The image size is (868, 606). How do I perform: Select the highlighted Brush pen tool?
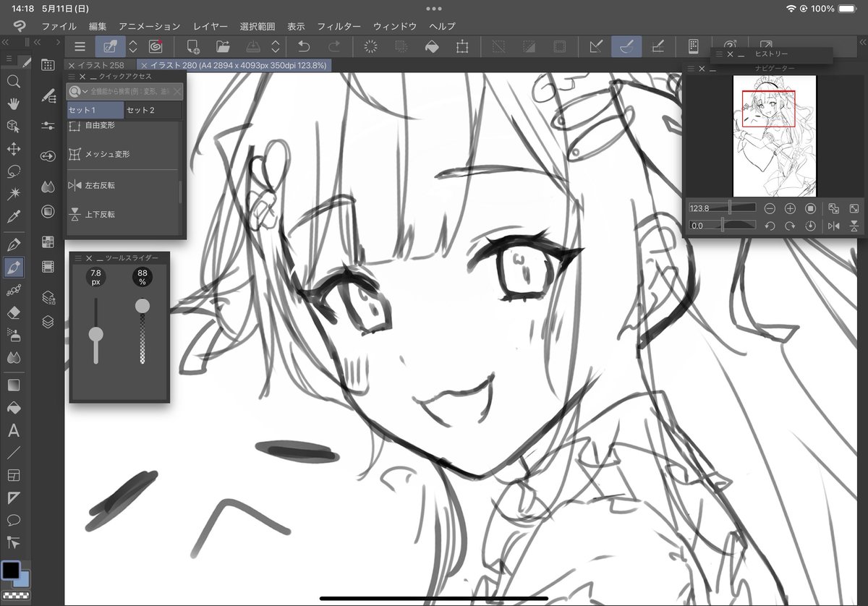pos(13,267)
